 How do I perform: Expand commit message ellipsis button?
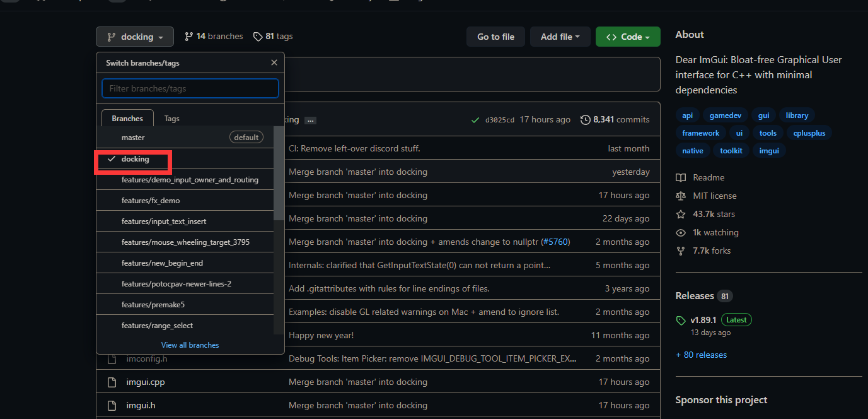tap(310, 120)
